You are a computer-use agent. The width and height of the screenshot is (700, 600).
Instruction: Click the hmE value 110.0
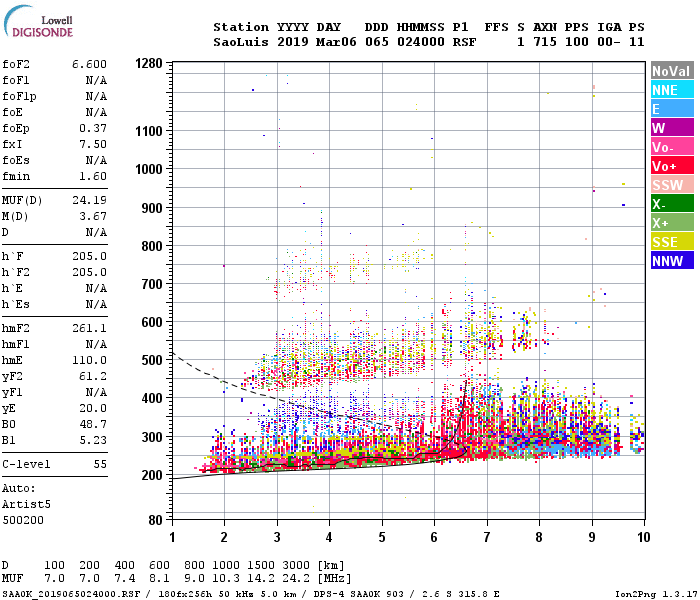(x=89, y=360)
